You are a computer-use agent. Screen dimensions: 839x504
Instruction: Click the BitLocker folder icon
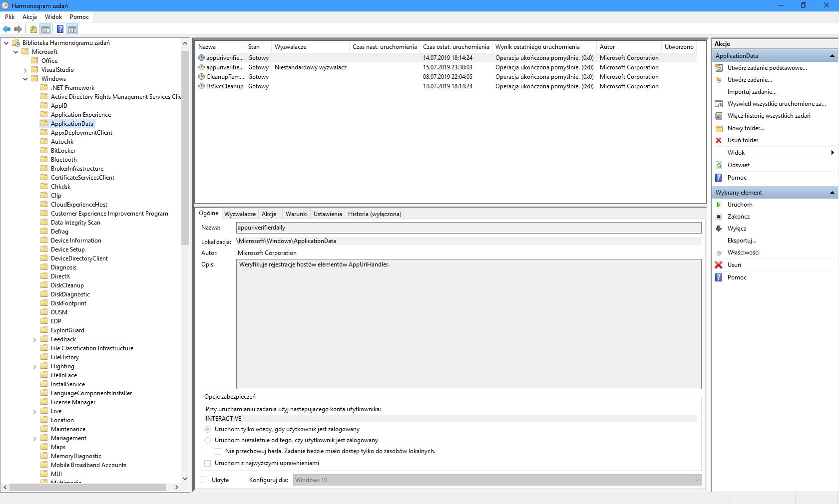(x=44, y=150)
